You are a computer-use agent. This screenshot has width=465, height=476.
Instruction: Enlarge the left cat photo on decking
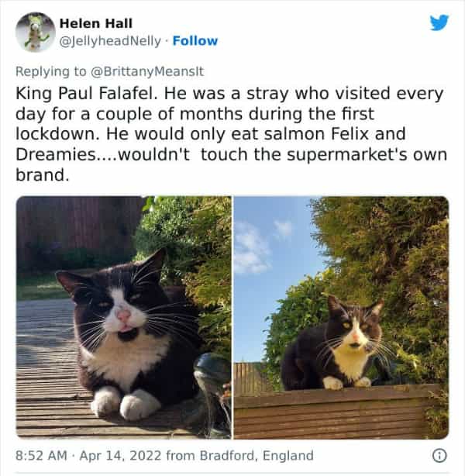[x=124, y=316]
